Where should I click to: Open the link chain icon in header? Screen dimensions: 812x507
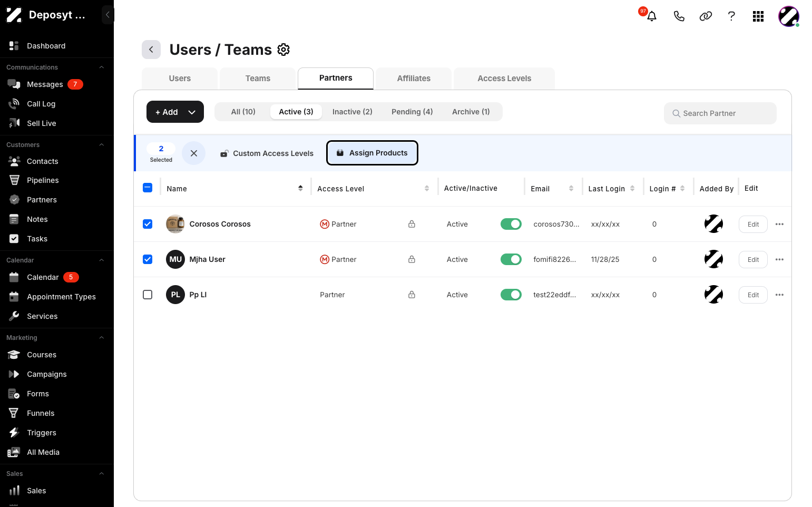[x=706, y=16]
